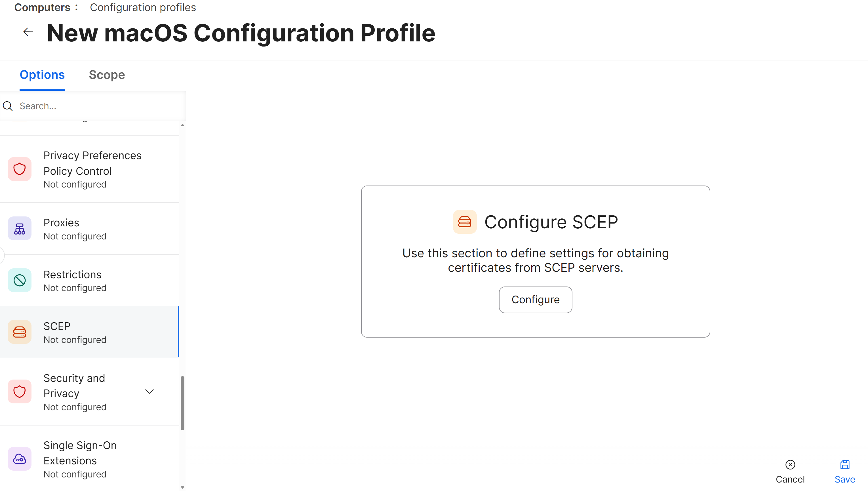
Task: Switch to the Scope tab
Action: click(107, 75)
